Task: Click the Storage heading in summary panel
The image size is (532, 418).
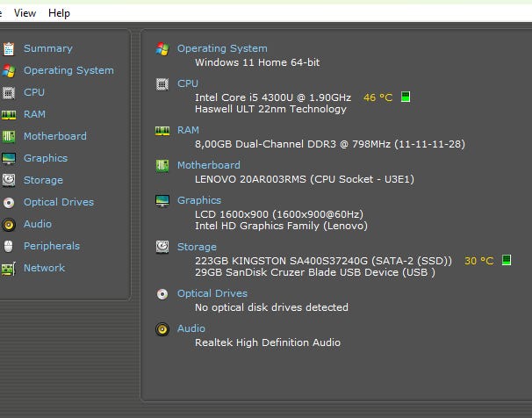Action: pyautogui.click(x=197, y=247)
